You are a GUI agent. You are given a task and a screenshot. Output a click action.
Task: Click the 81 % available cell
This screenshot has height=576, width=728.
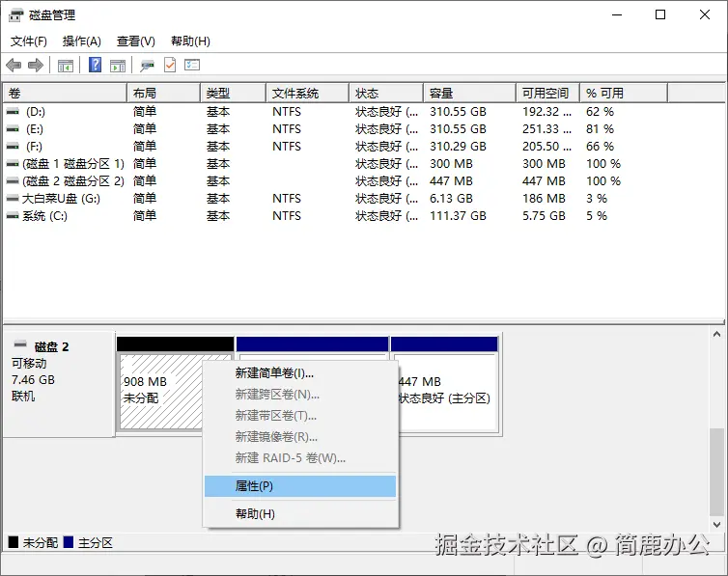pos(600,129)
